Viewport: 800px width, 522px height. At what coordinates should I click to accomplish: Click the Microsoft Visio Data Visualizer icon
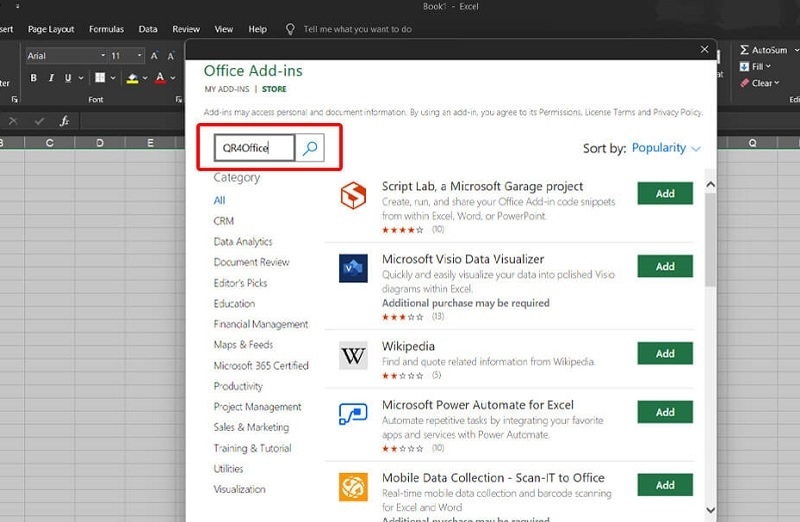[353, 268]
